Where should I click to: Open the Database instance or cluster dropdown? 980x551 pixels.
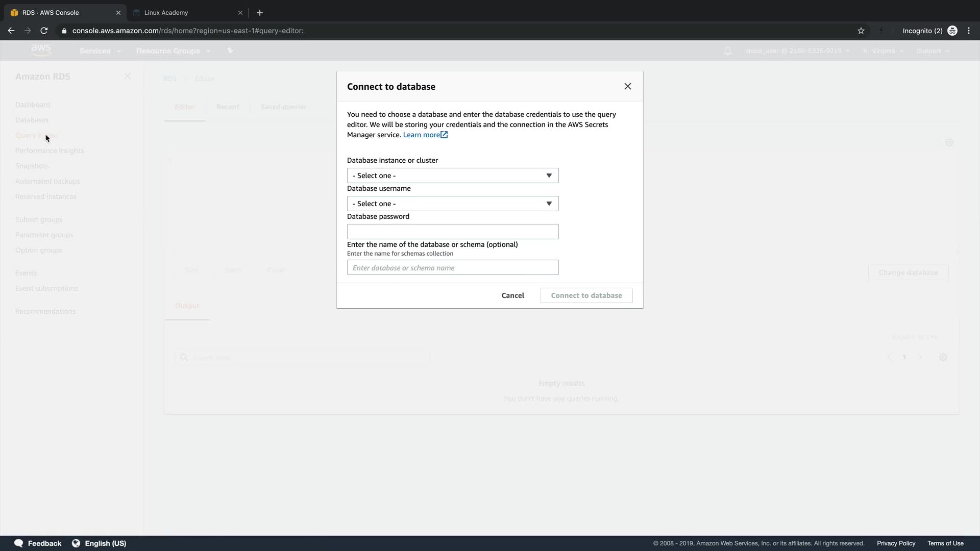452,176
